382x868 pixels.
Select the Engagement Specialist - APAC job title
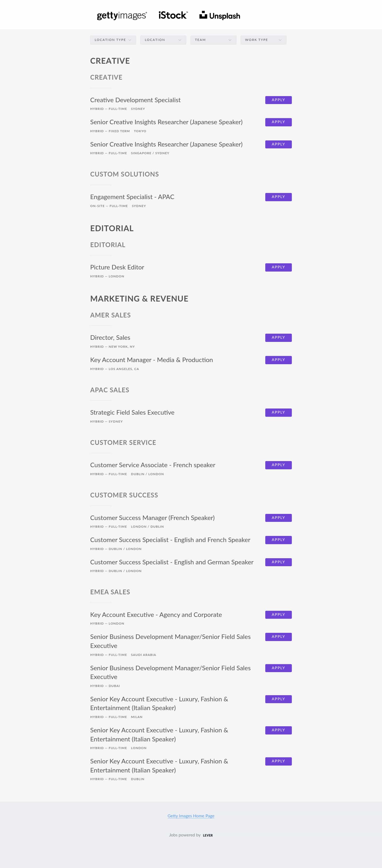click(132, 197)
